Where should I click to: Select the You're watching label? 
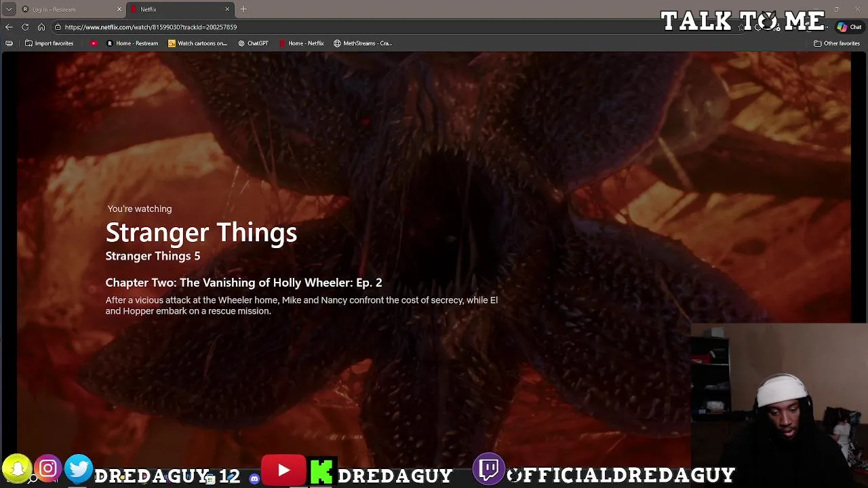click(x=140, y=209)
